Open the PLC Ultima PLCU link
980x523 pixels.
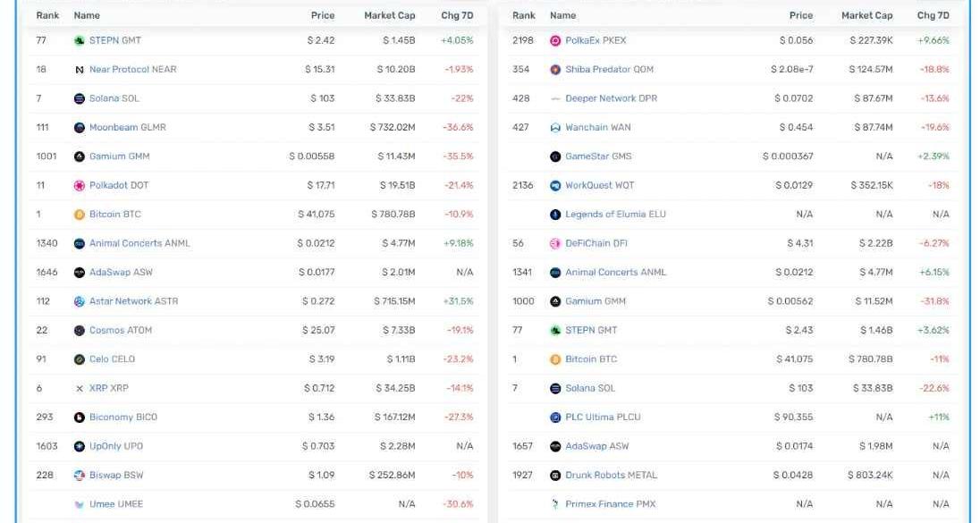[x=603, y=418]
